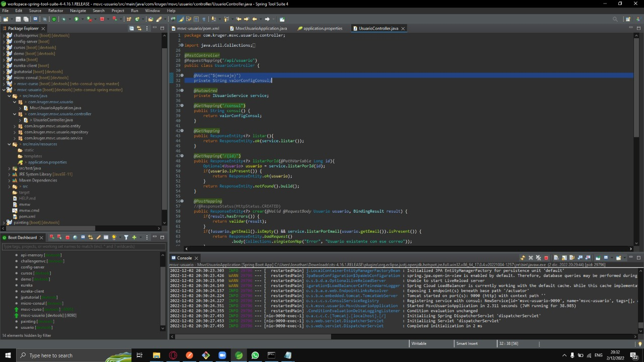644x362 pixels.
Task: Collapse the src/main/resources folder
Action: [9, 144]
